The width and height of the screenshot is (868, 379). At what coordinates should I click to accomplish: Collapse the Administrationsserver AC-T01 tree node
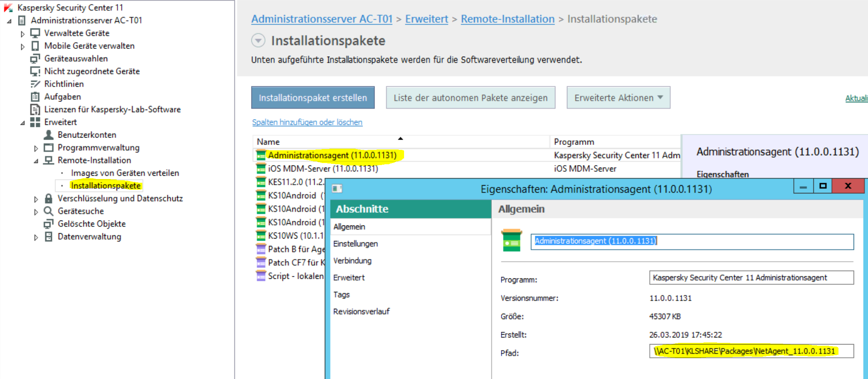pos(9,21)
